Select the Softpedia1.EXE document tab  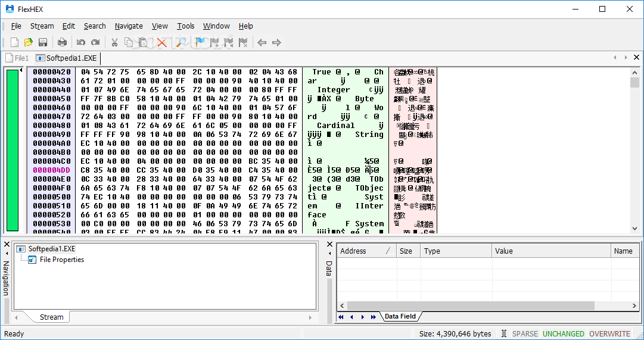click(x=67, y=58)
